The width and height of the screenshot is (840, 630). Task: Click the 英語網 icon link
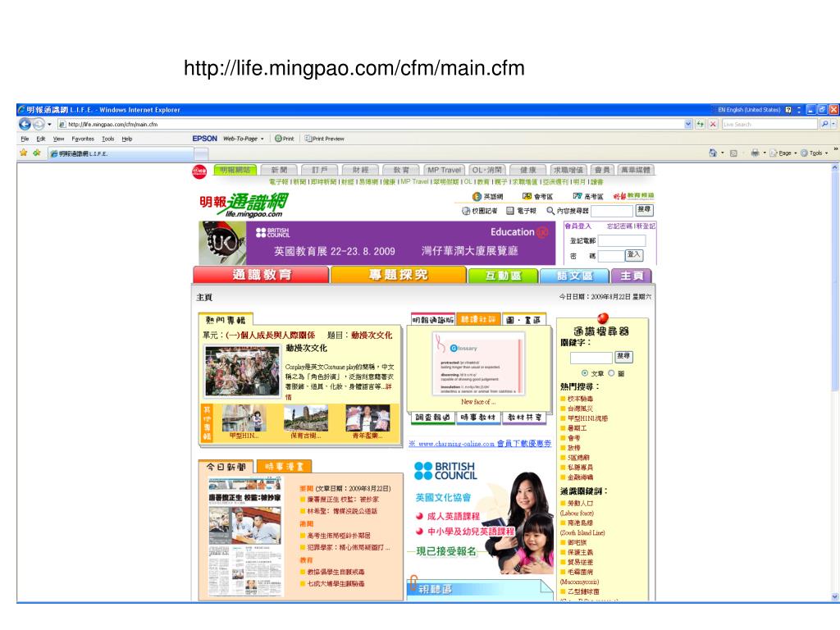(487, 197)
